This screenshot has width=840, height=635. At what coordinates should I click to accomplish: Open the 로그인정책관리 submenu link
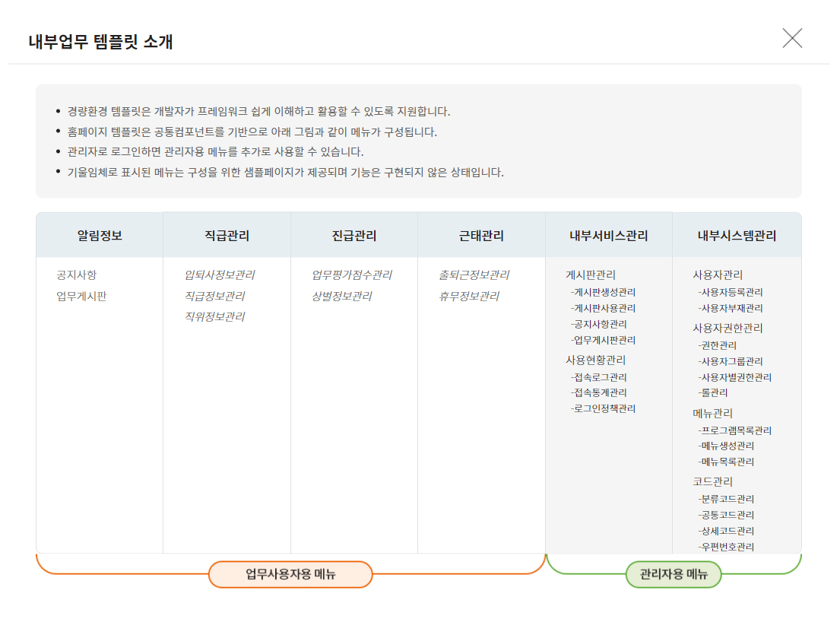pos(604,408)
